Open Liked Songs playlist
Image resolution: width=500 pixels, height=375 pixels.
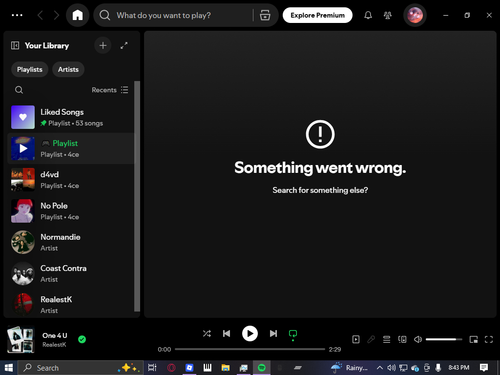70,117
